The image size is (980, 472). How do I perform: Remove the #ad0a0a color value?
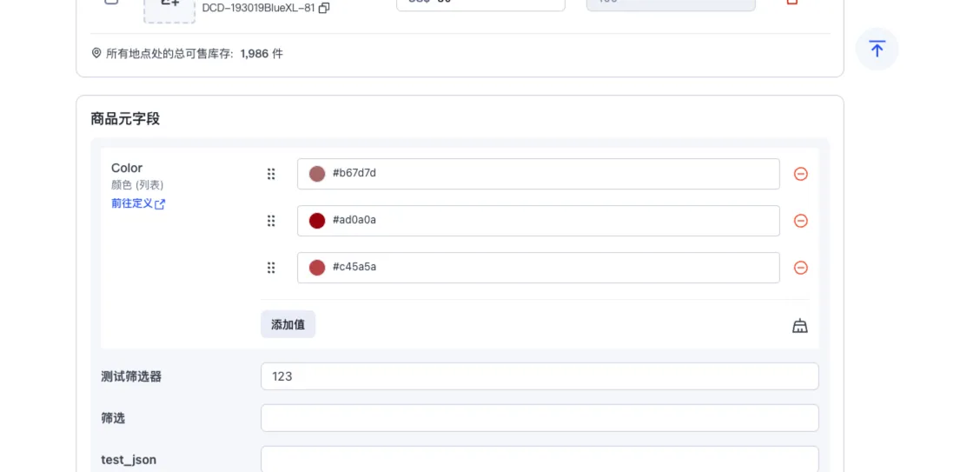801,221
